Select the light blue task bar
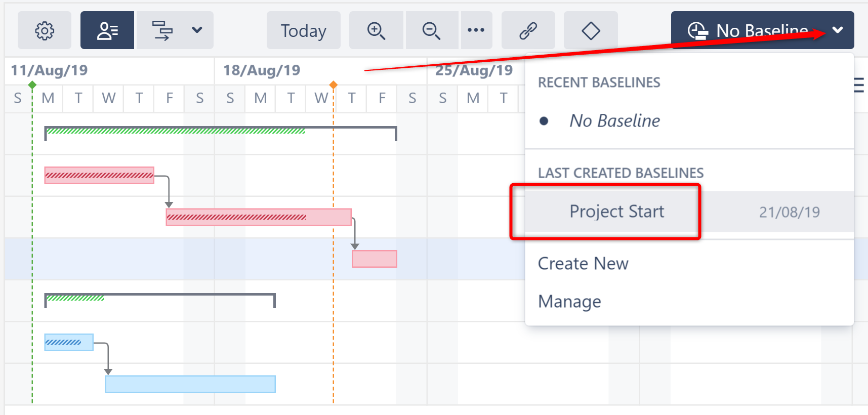The width and height of the screenshot is (868, 415). pyautogui.click(x=190, y=384)
